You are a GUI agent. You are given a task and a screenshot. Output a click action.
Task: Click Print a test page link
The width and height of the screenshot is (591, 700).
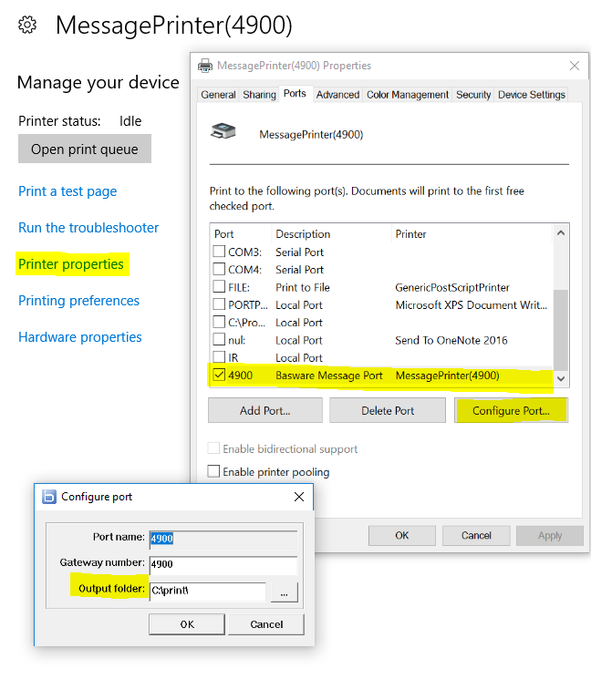click(x=67, y=191)
